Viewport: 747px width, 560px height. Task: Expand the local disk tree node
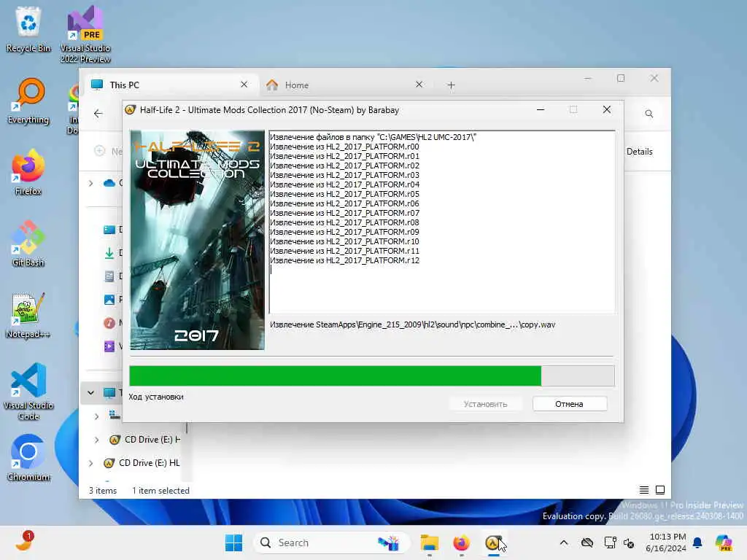(97, 416)
